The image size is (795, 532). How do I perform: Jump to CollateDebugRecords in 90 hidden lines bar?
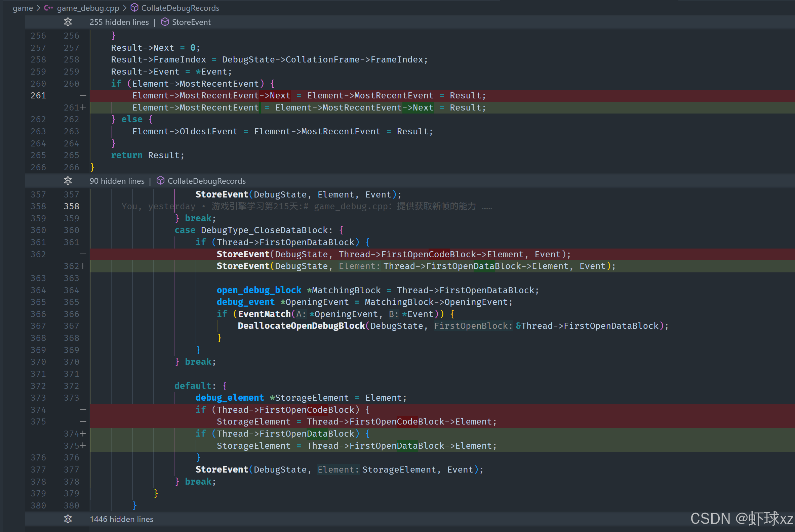(x=206, y=181)
